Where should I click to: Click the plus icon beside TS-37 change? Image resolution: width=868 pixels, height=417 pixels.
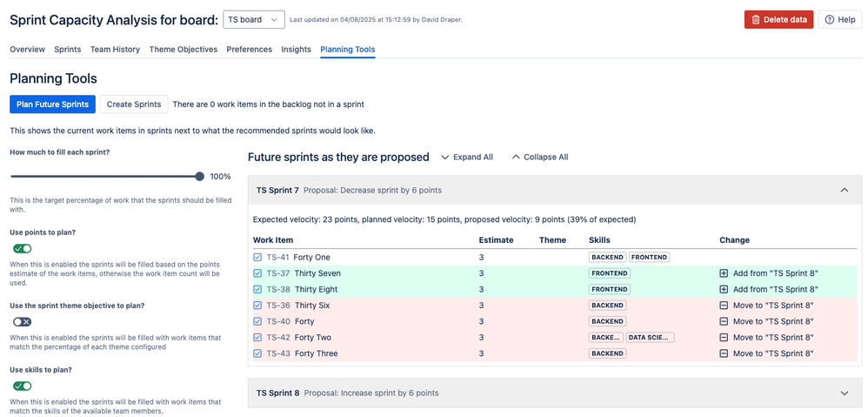point(724,273)
